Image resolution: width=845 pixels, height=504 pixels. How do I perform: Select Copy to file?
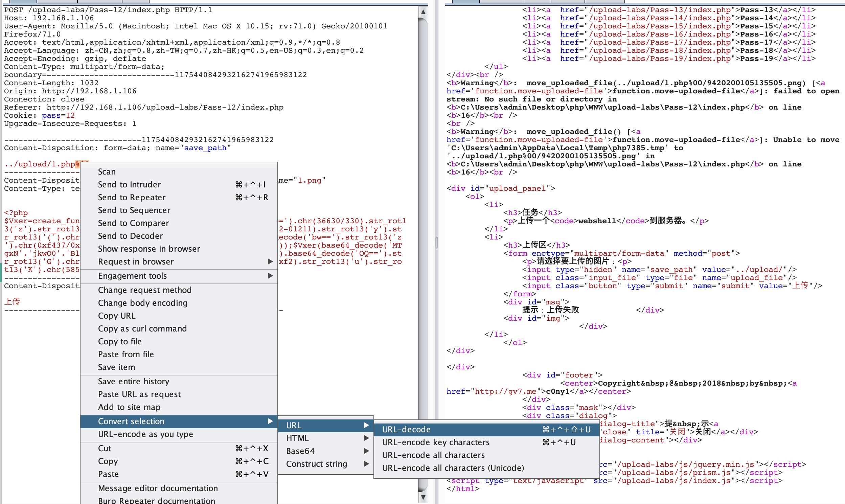[179, 342]
